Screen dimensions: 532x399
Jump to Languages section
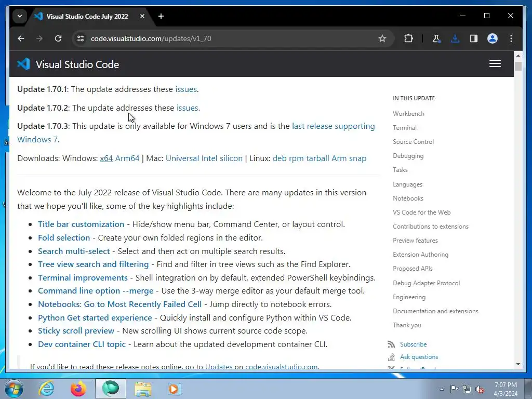(407, 184)
